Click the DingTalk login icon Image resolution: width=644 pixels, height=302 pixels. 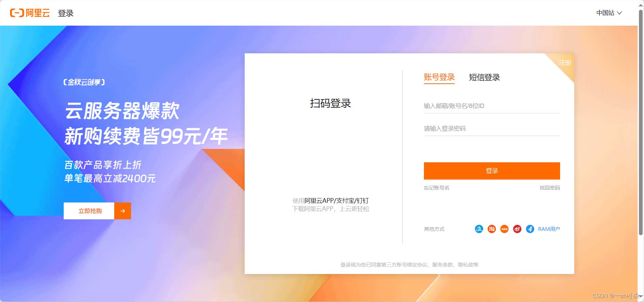tap(530, 229)
